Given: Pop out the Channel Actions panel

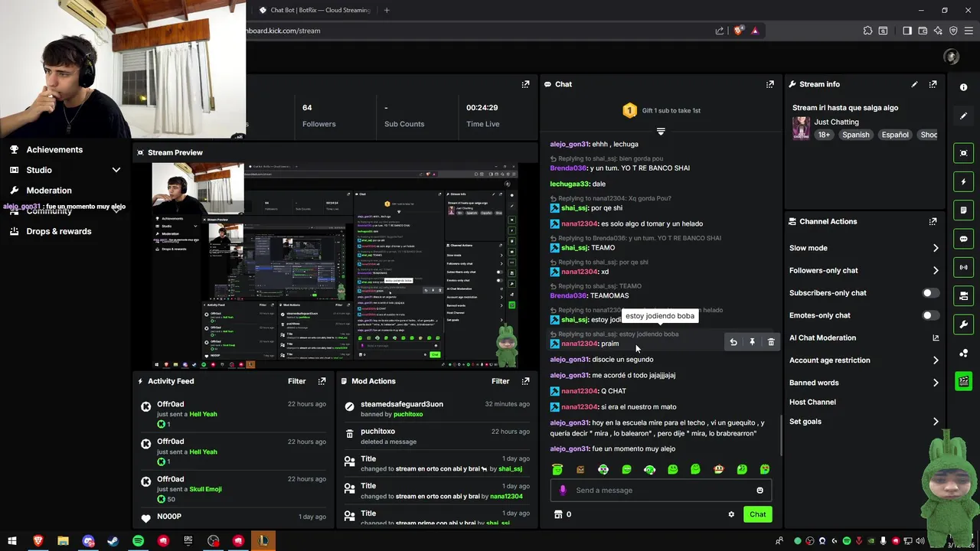Looking at the screenshot, I should point(933,221).
